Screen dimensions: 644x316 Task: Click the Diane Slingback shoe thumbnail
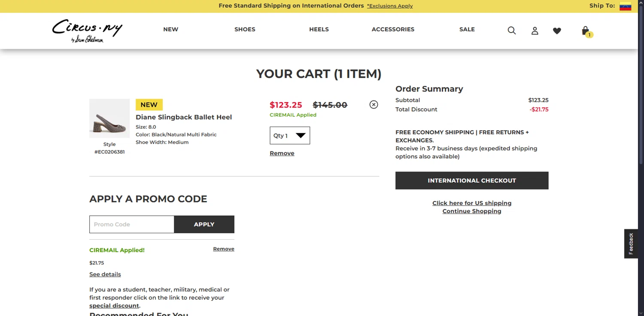coord(109,118)
